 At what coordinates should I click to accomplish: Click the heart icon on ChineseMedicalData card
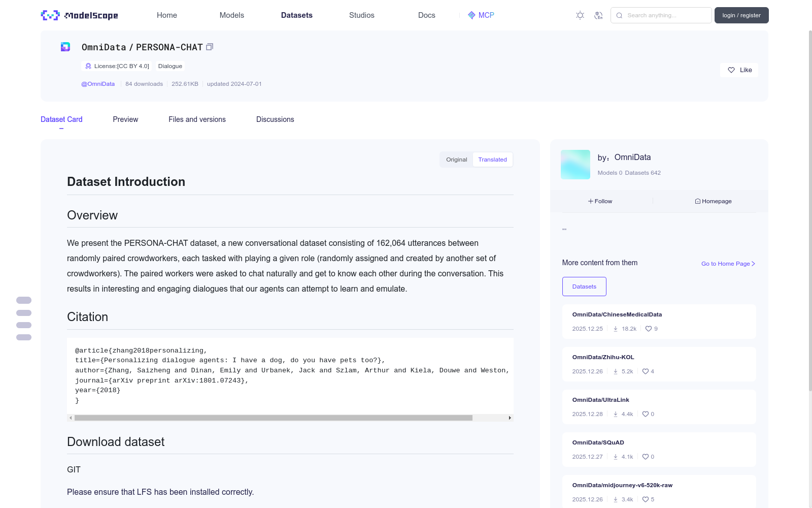click(x=648, y=329)
